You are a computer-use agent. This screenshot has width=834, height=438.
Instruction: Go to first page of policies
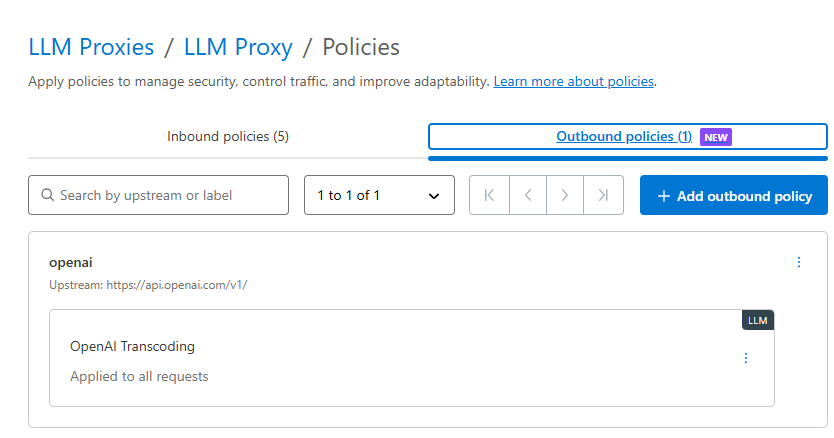[x=489, y=195]
